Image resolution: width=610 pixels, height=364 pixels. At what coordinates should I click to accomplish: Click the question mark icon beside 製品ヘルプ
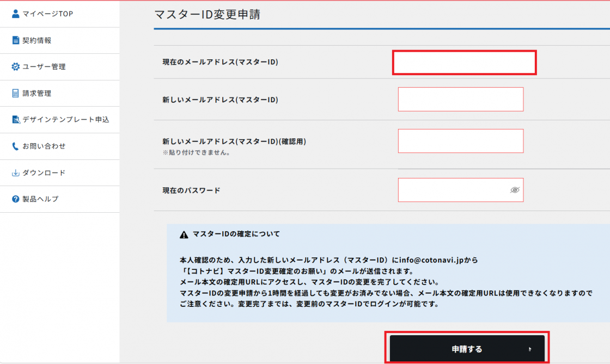(x=16, y=199)
